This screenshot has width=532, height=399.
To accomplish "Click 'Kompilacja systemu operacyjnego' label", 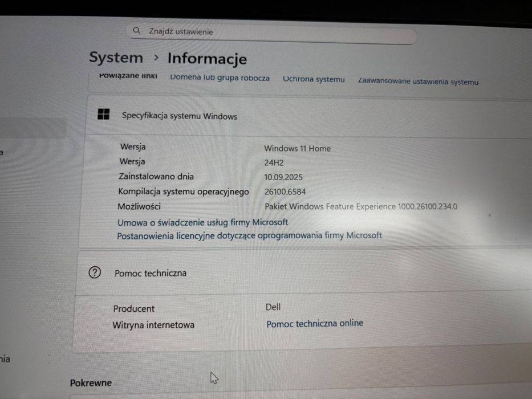I will pyautogui.click(x=184, y=192).
